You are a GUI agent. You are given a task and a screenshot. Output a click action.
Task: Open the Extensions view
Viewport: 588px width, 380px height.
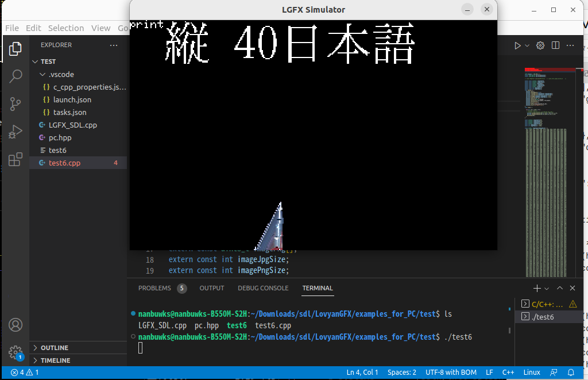coord(16,160)
